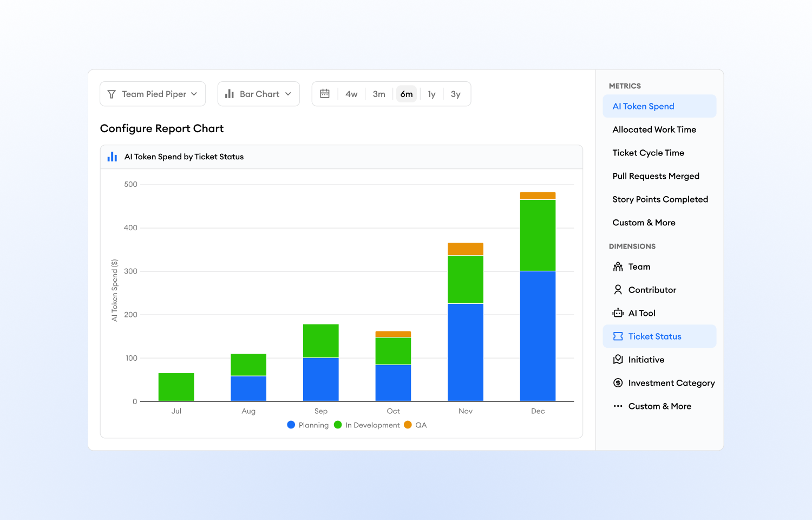This screenshot has height=520, width=812.
Task: Click the AI Tool robot icon
Action: (x=618, y=313)
